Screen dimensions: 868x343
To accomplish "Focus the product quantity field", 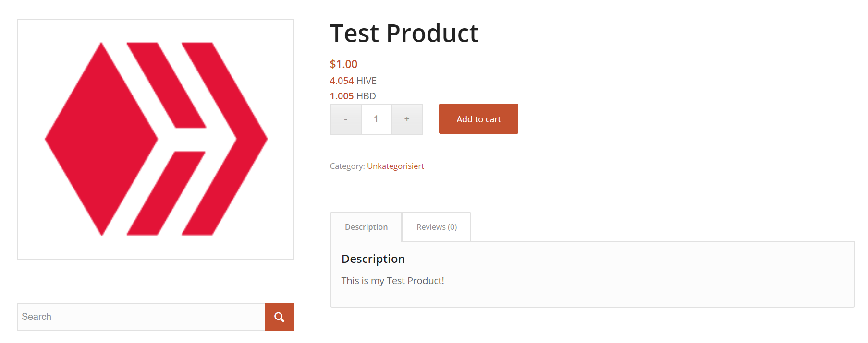I will 376,119.
